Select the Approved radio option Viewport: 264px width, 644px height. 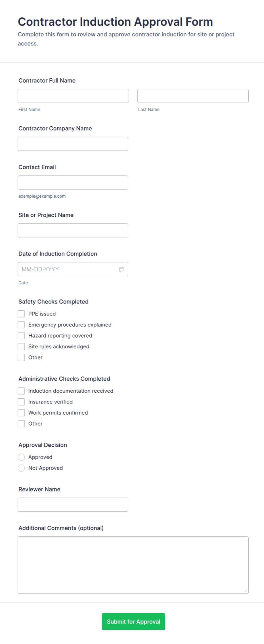tap(21, 457)
